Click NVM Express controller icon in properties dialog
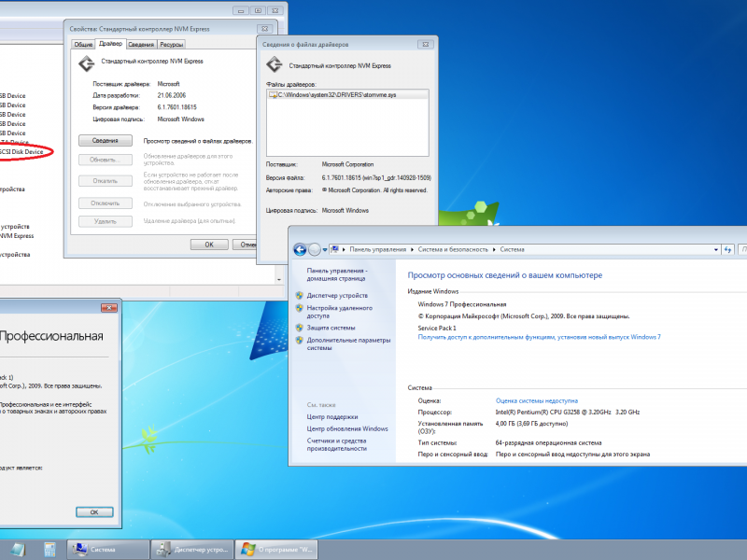Viewport: 747px width, 560px height. [x=87, y=63]
